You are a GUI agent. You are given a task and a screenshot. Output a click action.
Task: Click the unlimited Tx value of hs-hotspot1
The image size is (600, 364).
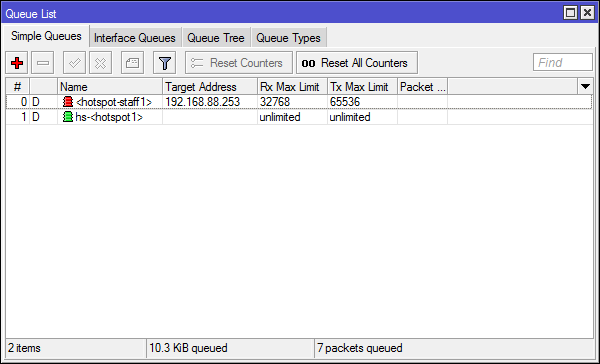click(x=350, y=117)
